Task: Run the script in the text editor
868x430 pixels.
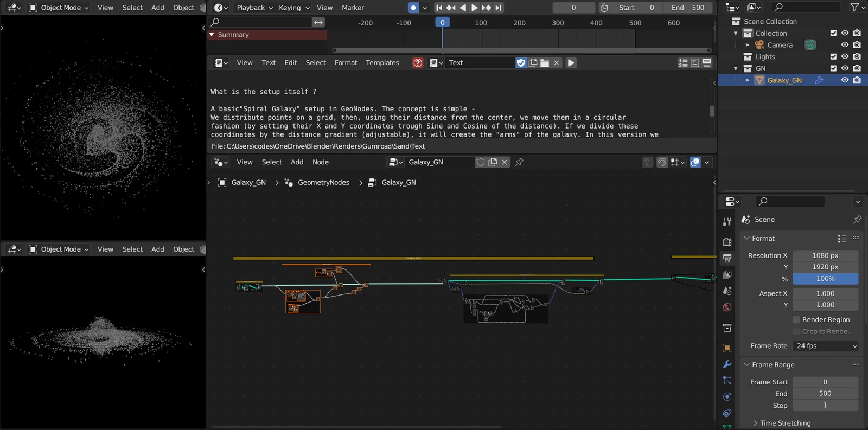Action: tap(571, 63)
